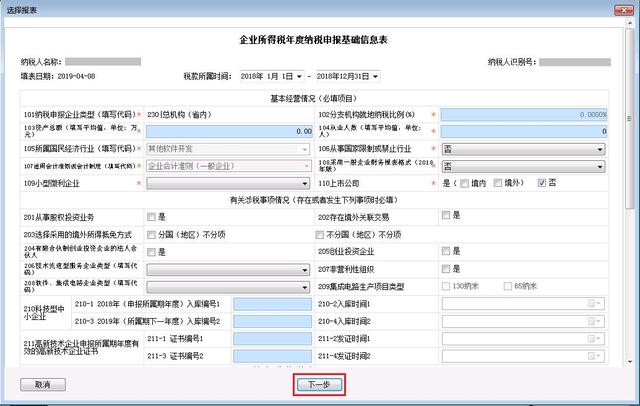Image resolution: width=640 pixels, height=406 pixels.
Task: Open the 206技术先进型服务企业类型 dropdown
Action: [228, 270]
